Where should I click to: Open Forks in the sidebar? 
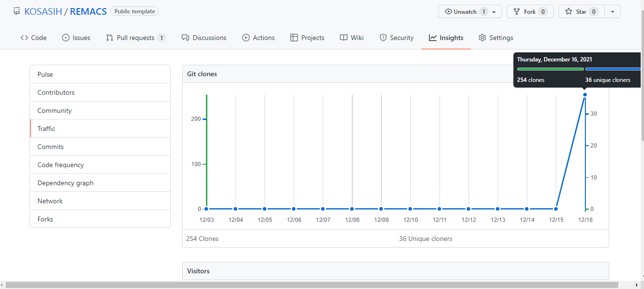pos(100,219)
